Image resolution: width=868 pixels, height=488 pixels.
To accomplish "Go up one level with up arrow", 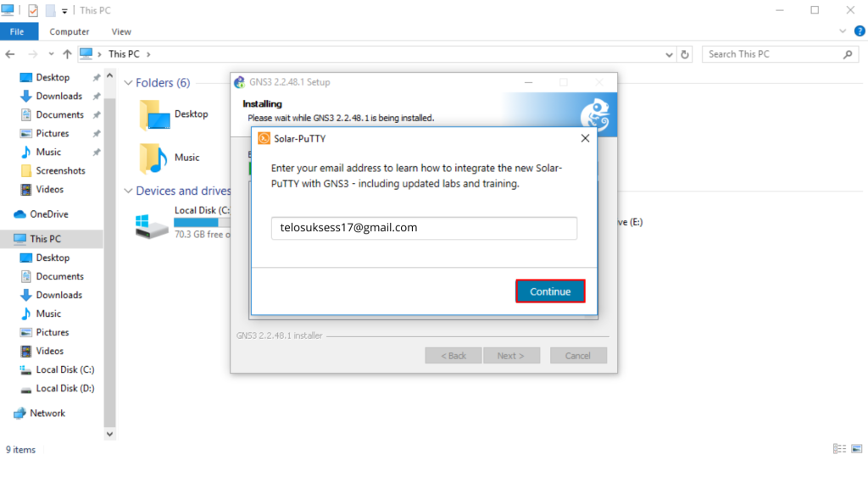I will (67, 54).
